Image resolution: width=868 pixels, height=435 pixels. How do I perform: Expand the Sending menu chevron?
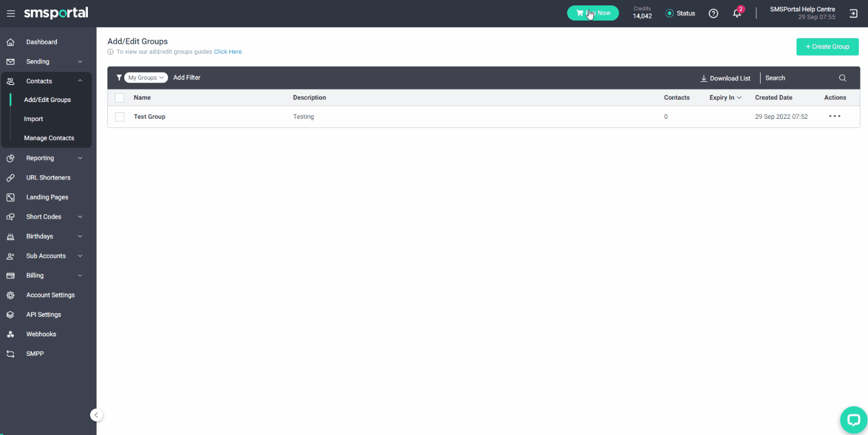pyautogui.click(x=80, y=62)
